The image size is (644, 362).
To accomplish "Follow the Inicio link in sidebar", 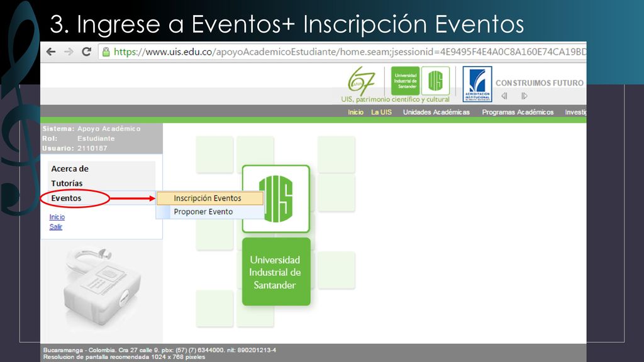I will (x=57, y=217).
